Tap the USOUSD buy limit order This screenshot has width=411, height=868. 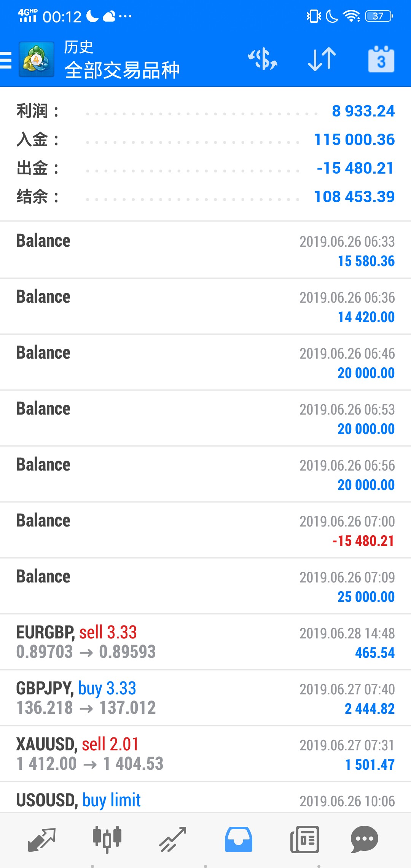205,798
